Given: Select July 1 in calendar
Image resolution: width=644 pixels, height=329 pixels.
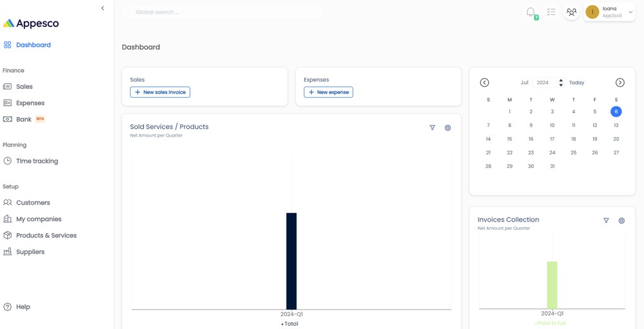Looking at the screenshot, I should click(x=509, y=112).
